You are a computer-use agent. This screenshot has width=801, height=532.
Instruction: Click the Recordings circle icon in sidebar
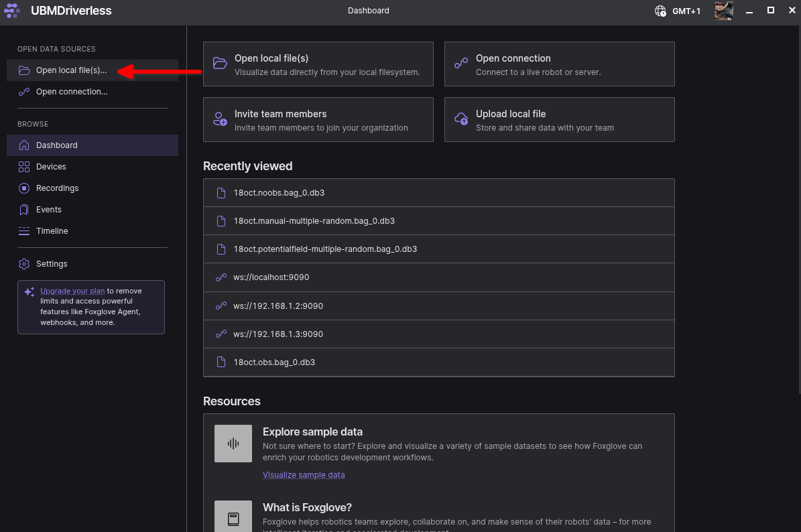(24, 188)
